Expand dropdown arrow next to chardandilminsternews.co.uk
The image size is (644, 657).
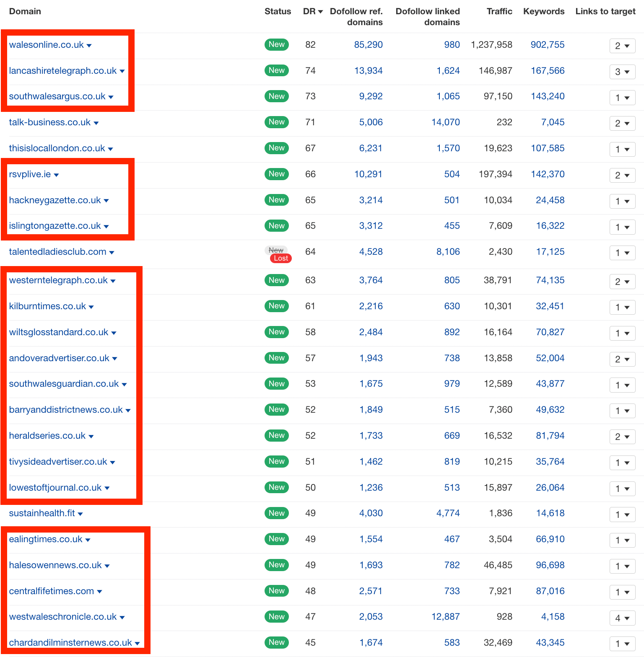[138, 644]
